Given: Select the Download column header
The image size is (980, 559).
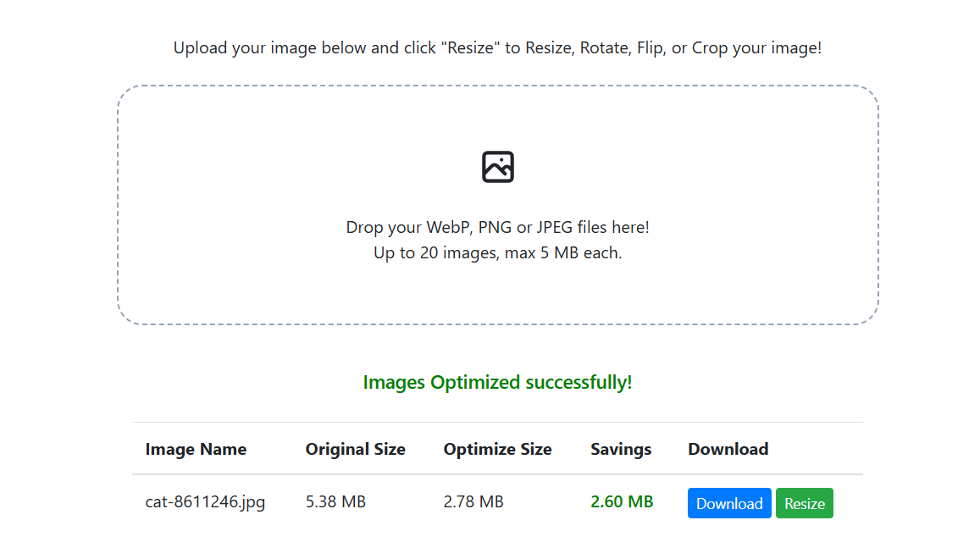Looking at the screenshot, I should click(x=728, y=449).
